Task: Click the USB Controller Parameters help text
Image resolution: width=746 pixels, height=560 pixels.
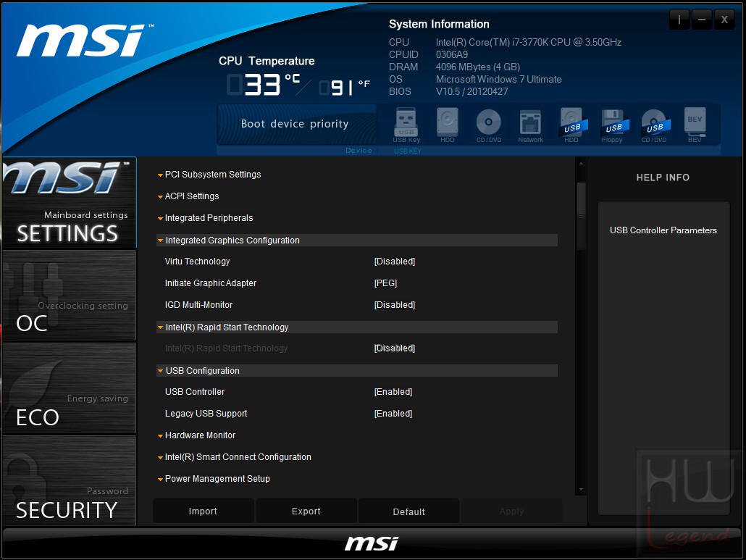Action: pyautogui.click(x=663, y=230)
